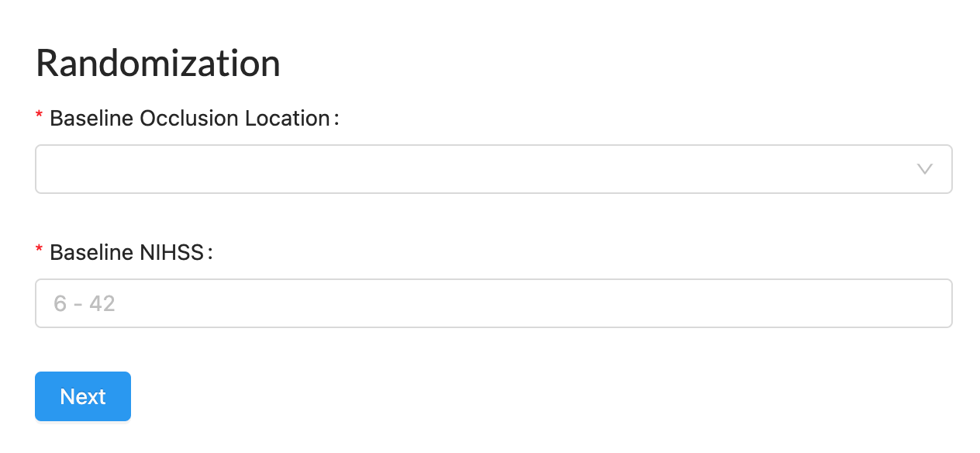
Task: Focus the Baseline NIHSS input field
Action: click(x=493, y=303)
